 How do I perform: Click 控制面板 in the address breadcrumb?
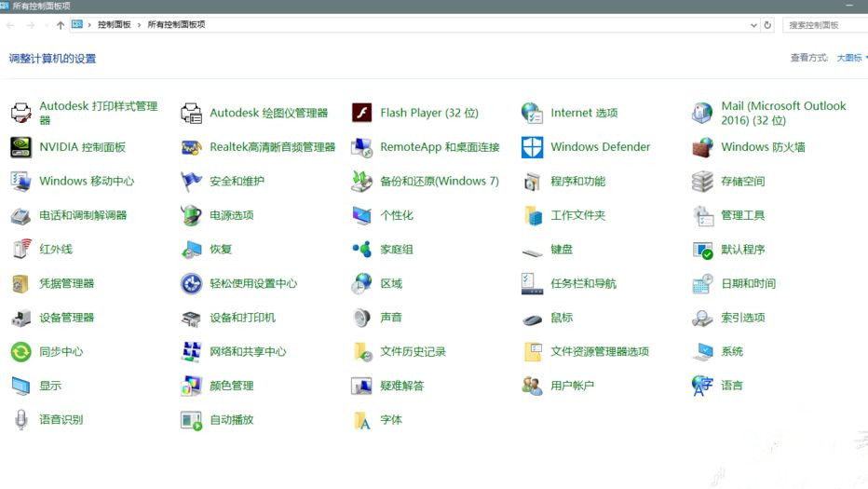[x=114, y=25]
